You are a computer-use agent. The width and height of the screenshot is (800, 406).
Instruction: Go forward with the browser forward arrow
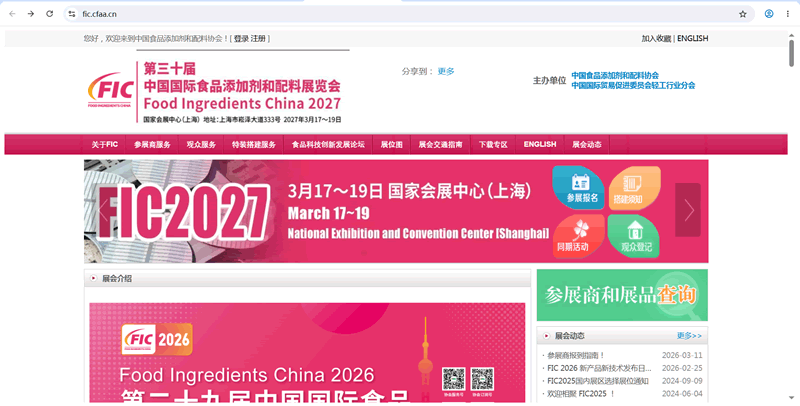[31, 14]
